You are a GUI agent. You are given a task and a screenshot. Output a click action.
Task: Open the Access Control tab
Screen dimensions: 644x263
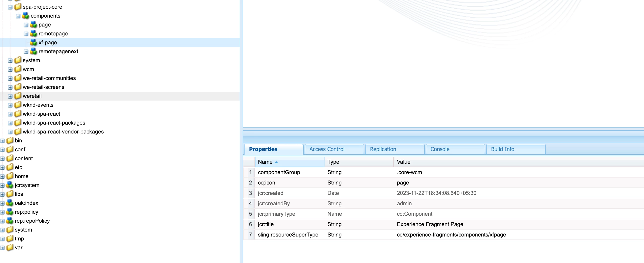click(334, 149)
